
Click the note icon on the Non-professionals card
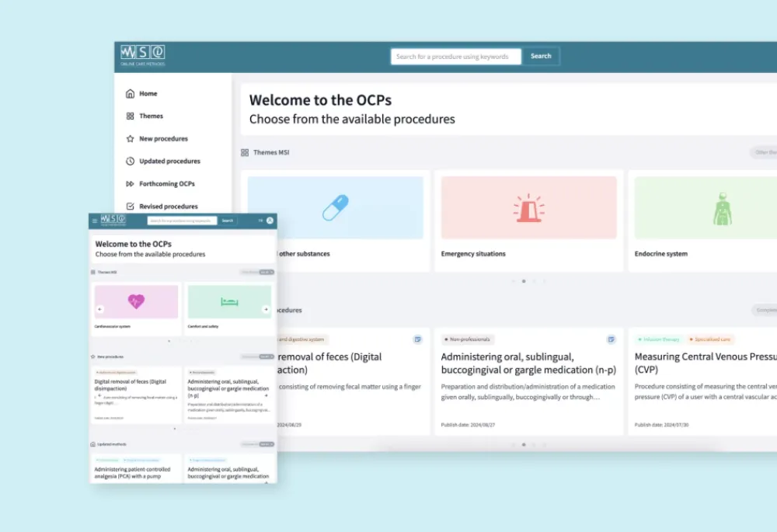[x=611, y=339]
